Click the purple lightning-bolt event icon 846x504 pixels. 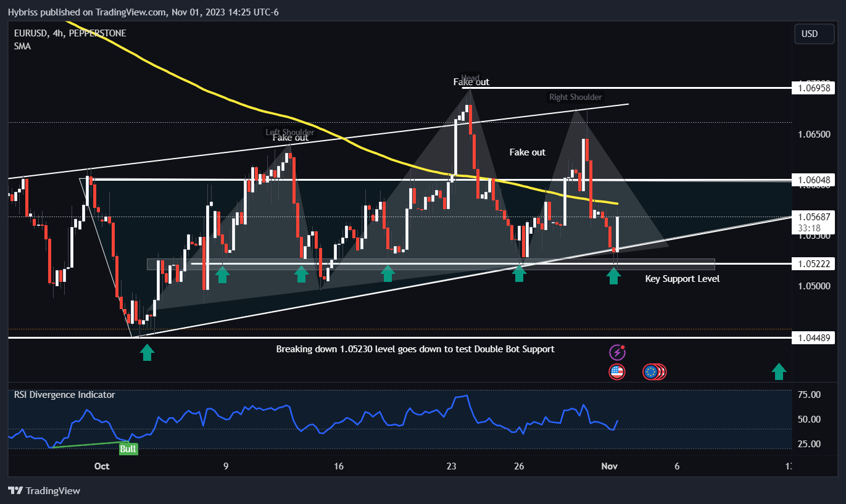(618, 352)
